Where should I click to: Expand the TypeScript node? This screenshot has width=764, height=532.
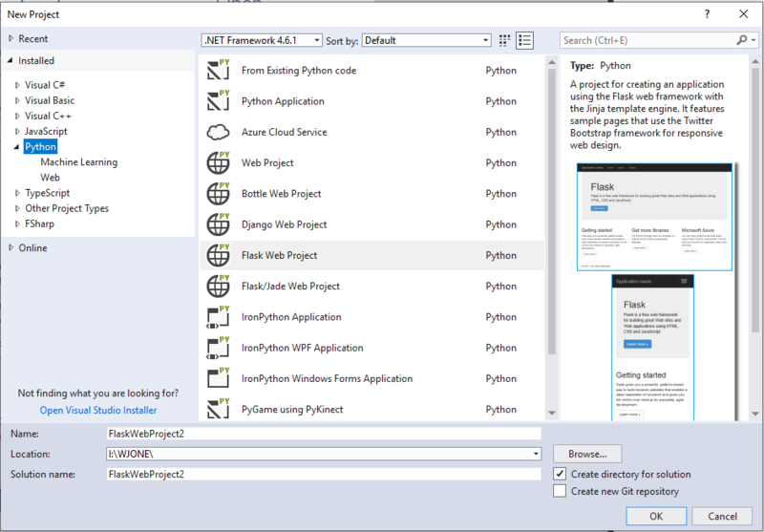pyautogui.click(x=17, y=193)
